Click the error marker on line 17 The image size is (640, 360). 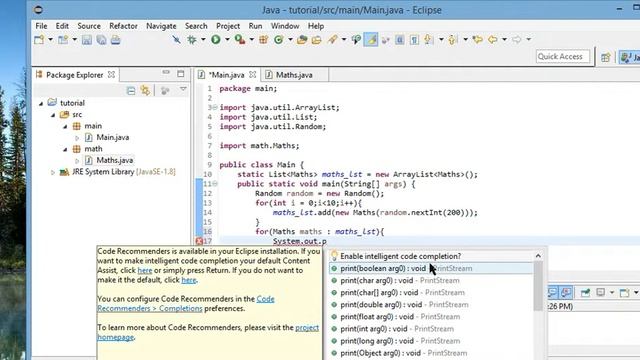tap(199, 241)
